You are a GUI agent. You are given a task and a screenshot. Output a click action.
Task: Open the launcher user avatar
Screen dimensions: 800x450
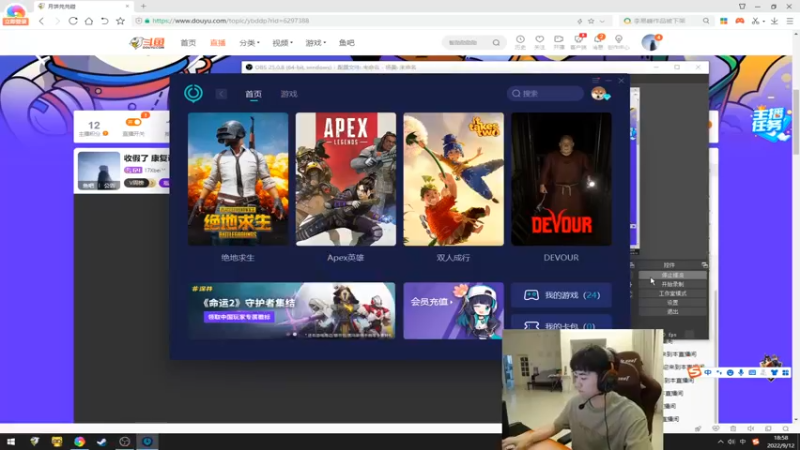coord(598,93)
